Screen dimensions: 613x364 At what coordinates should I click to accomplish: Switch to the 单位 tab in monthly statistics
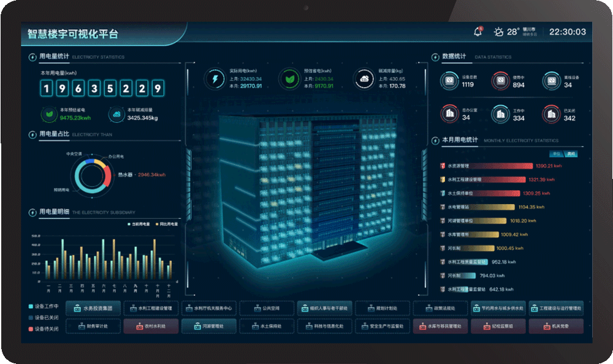click(x=557, y=153)
